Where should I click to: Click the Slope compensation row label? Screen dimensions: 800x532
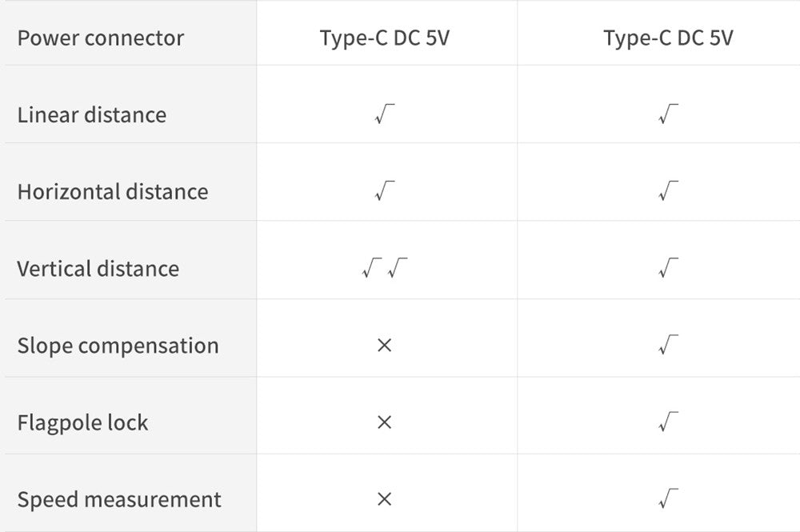coord(118,346)
